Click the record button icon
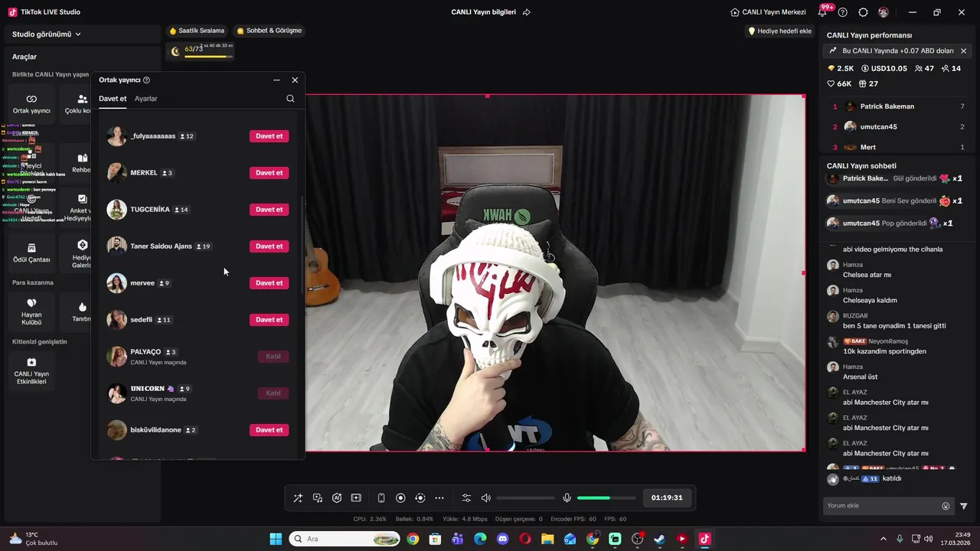The image size is (980, 551). (400, 498)
